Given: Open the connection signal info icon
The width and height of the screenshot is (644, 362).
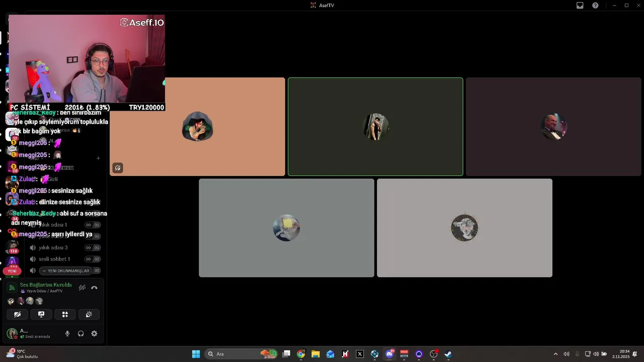Looking at the screenshot, I should point(12,288).
